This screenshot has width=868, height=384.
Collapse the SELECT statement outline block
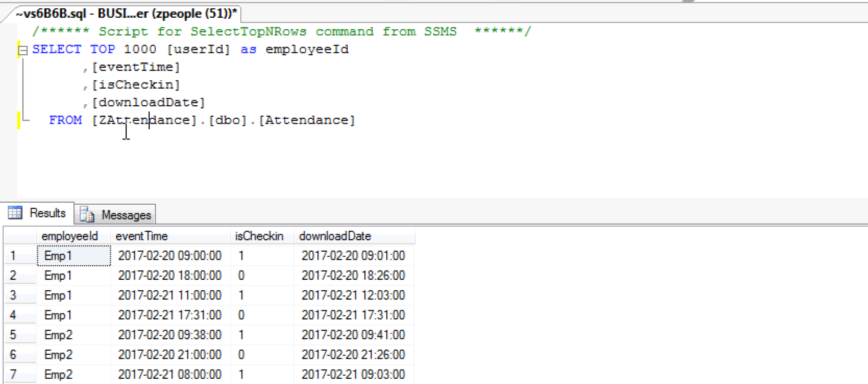[23, 51]
